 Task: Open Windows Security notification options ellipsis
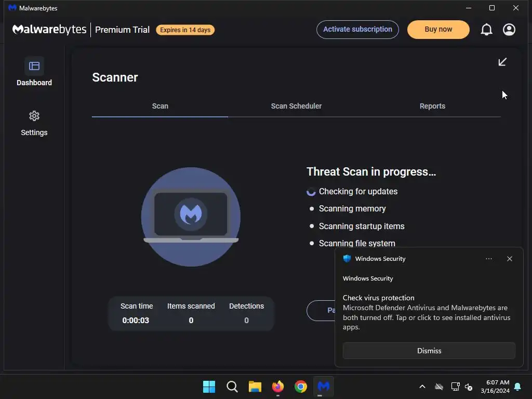click(x=488, y=259)
